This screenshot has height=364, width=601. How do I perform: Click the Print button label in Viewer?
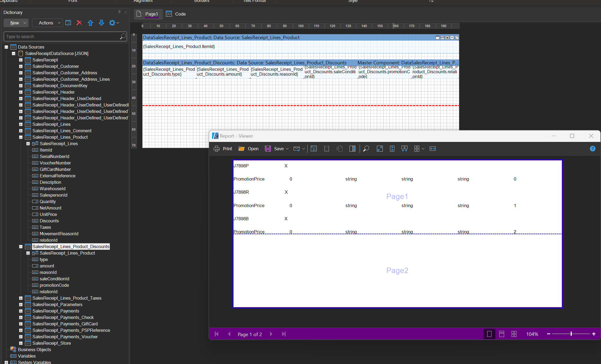pos(227,149)
